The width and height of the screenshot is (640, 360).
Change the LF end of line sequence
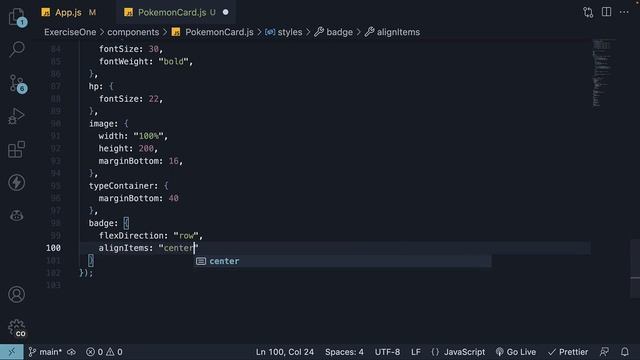416,352
